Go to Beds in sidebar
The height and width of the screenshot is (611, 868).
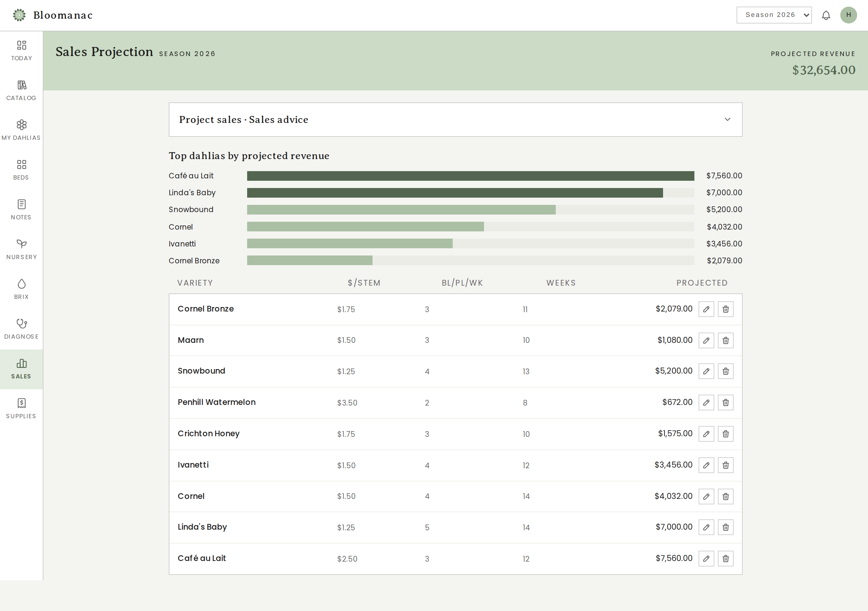coord(21,170)
